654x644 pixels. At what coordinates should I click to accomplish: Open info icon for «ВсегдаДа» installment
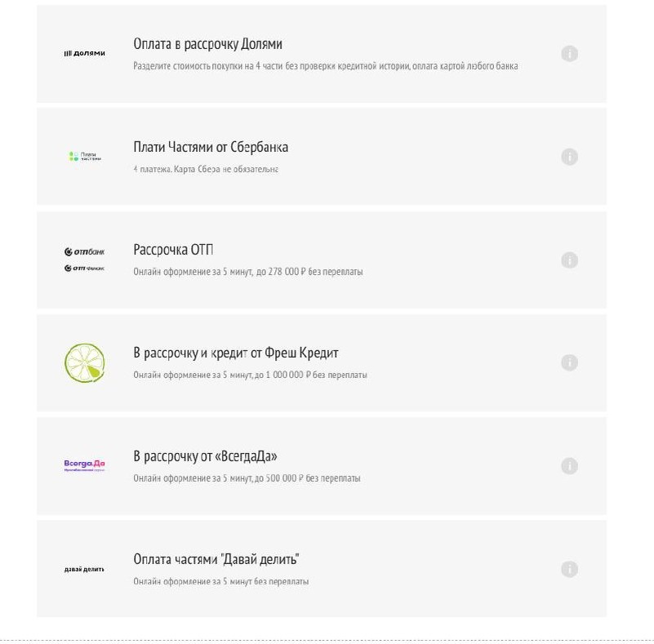(x=570, y=466)
